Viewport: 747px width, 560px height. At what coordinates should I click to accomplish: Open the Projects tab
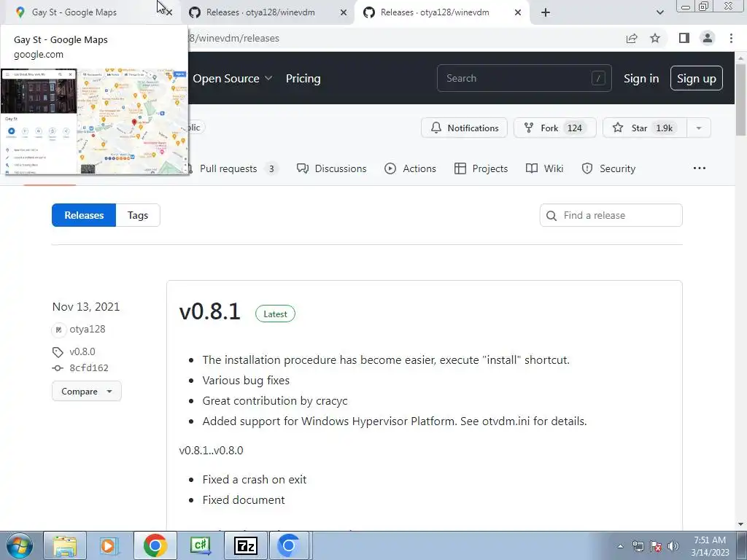[481, 168]
